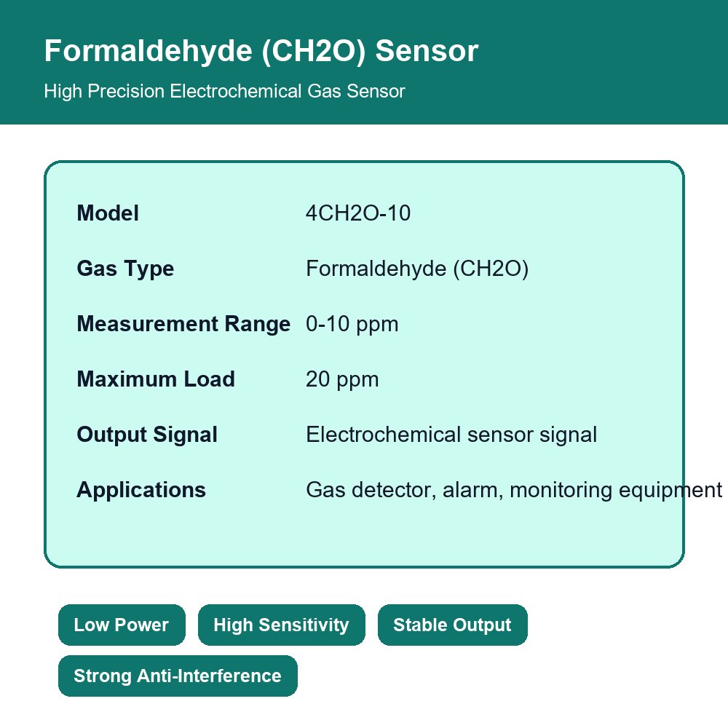Image resolution: width=728 pixels, height=728 pixels.
Task: Click the teal header banner background
Action: [x=604, y=62]
